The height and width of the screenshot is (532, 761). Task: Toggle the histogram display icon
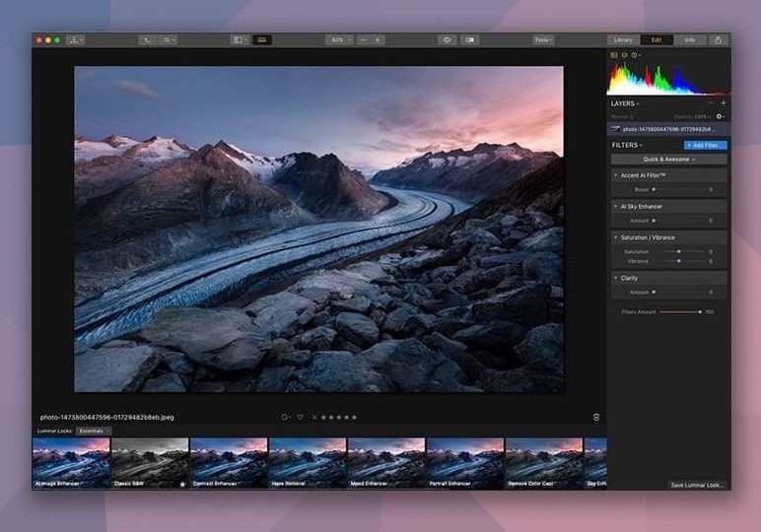(x=614, y=55)
